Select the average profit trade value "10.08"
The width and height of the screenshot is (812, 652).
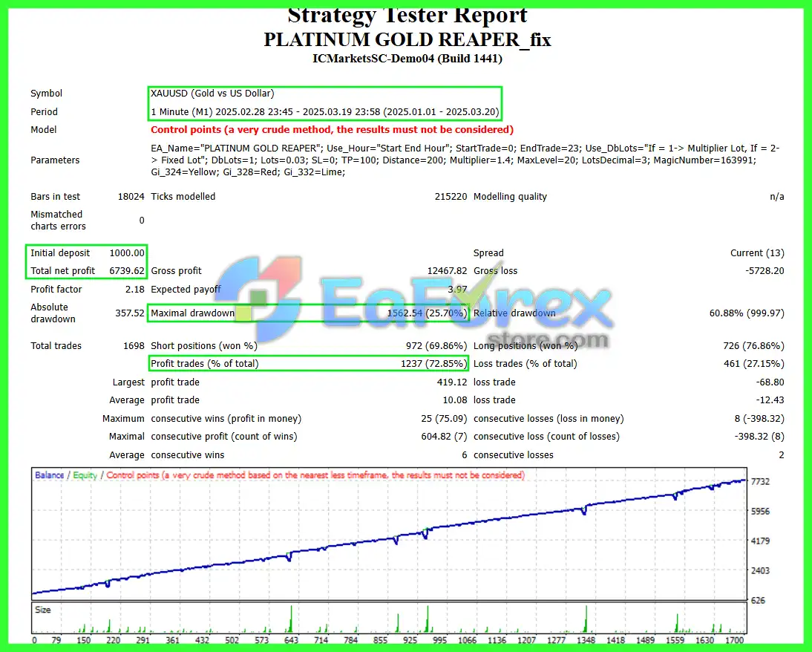(x=455, y=400)
